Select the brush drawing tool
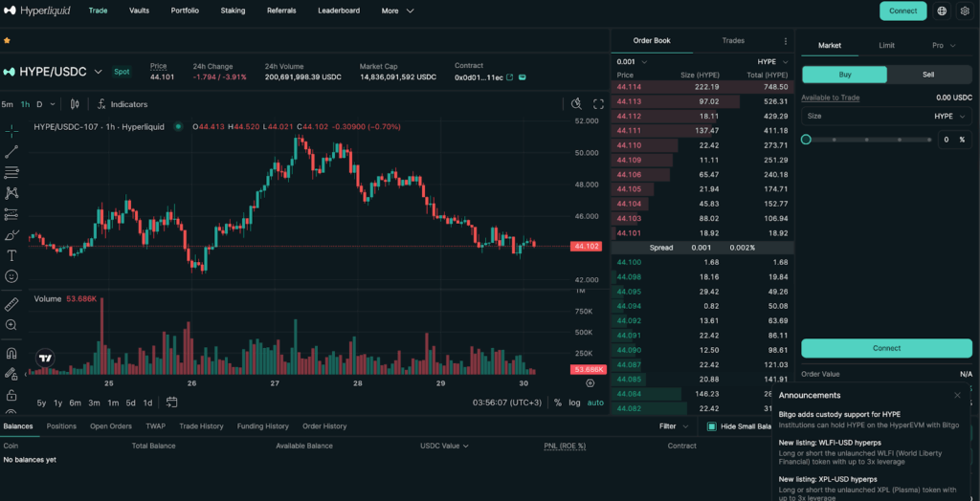The image size is (980, 501). pos(11,235)
